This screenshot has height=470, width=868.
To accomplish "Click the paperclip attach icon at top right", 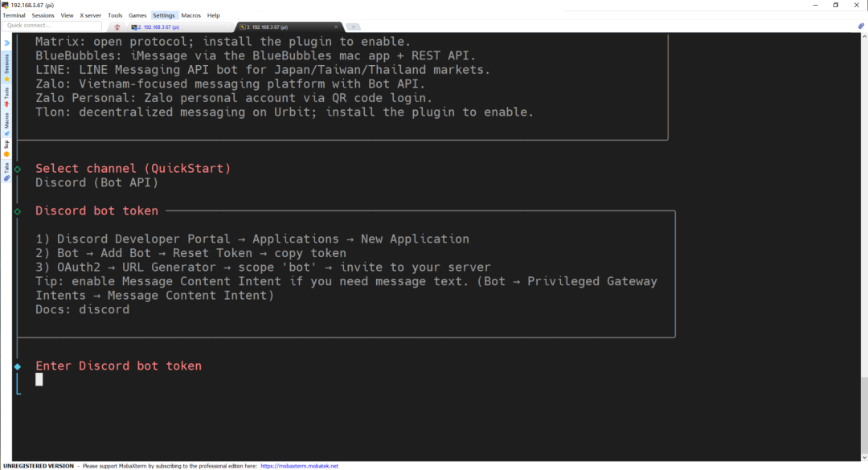I will pos(861,26).
